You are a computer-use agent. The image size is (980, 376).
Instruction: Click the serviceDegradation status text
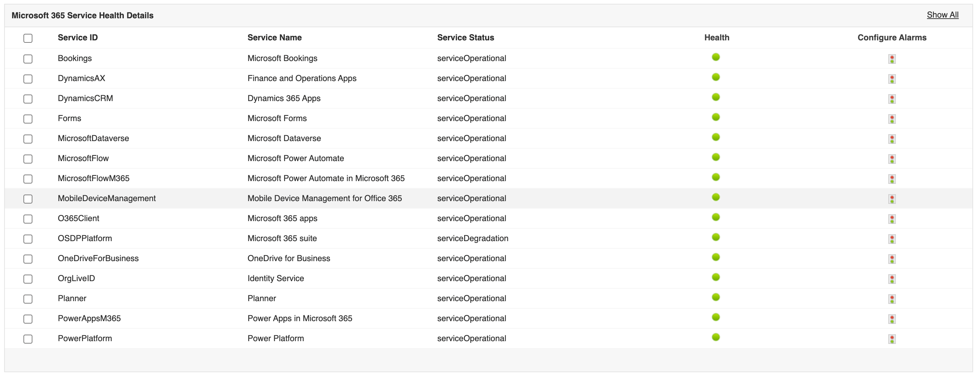coord(472,238)
